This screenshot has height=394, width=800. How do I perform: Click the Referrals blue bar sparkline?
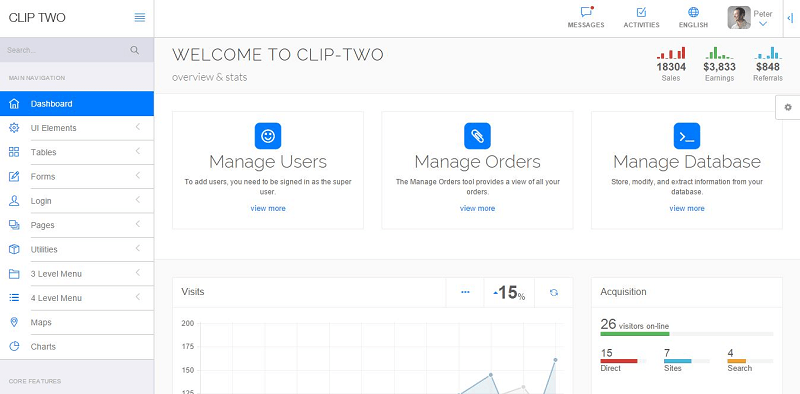[x=768, y=53]
